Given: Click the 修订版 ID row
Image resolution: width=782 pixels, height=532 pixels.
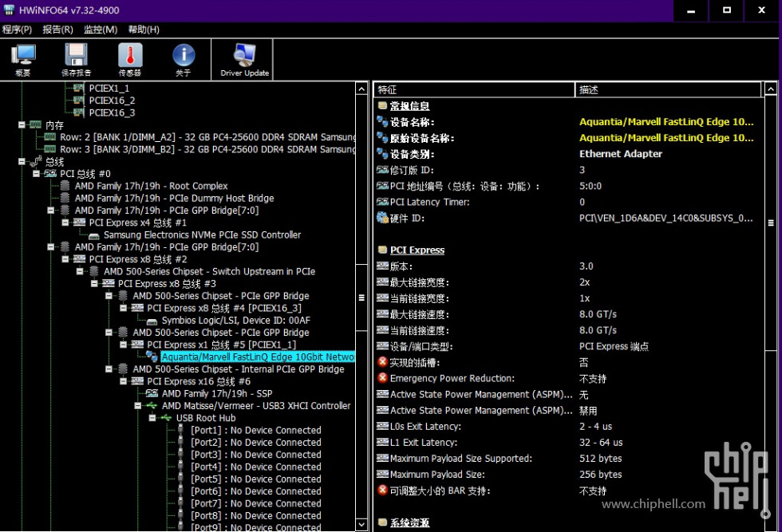Looking at the screenshot, I should tap(568, 170).
